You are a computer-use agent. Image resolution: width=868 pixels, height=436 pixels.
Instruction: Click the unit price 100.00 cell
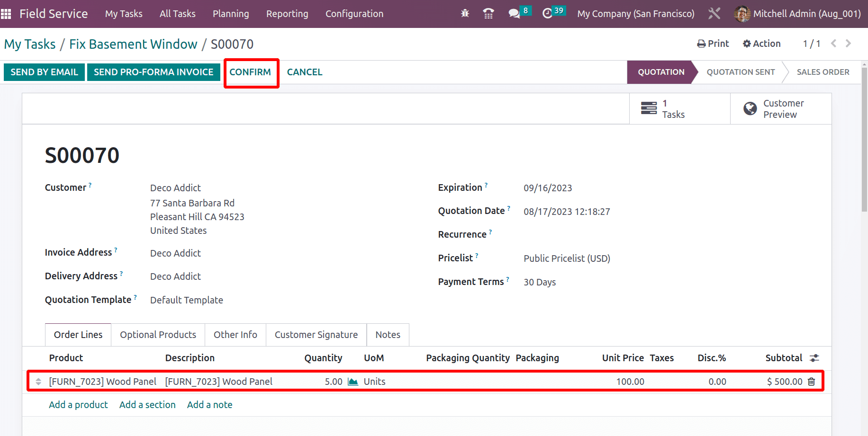(630, 382)
